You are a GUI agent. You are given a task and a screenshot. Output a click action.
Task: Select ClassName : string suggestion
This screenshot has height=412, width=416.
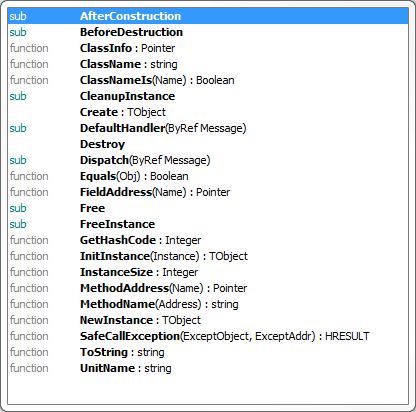(x=208, y=64)
